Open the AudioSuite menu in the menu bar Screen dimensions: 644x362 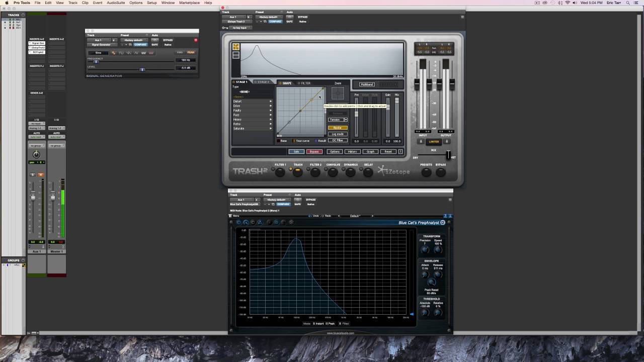116,3
